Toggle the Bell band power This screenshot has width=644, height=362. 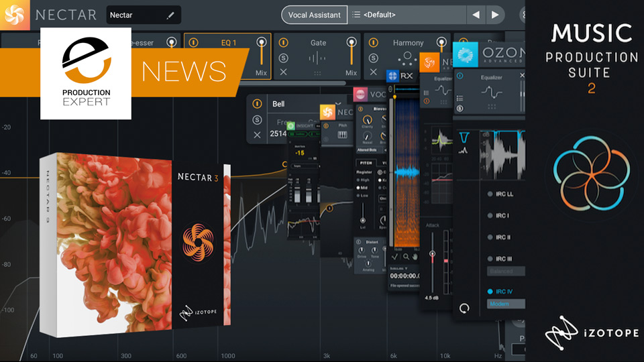pyautogui.click(x=257, y=104)
